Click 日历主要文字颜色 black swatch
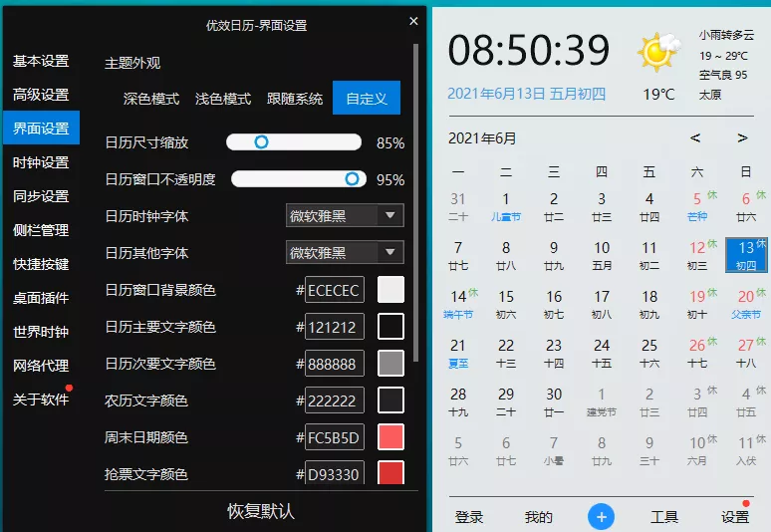771x532 pixels. (x=390, y=326)
